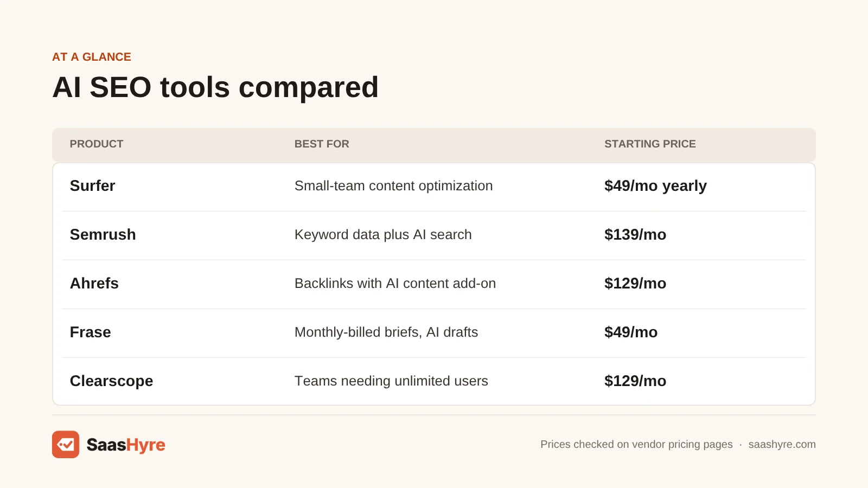Viewport: 868px width, 488px height.
Task: Select the Clearscope product name
Action: click(x=112, y=381)
